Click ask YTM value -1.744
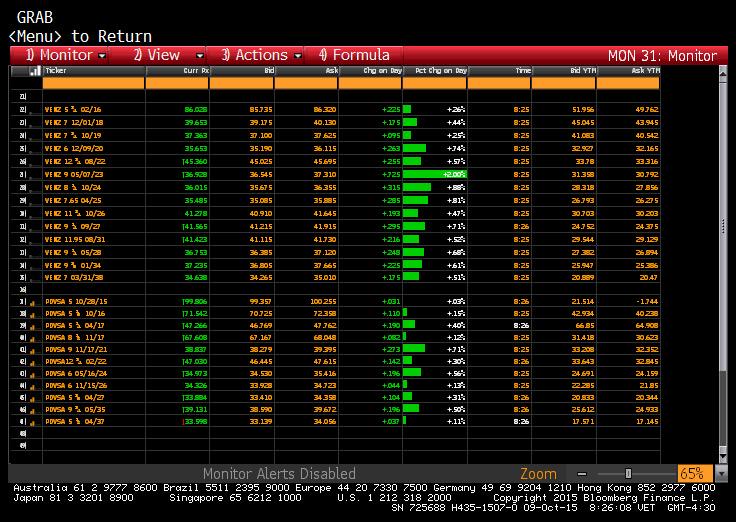 click(648, 302)
